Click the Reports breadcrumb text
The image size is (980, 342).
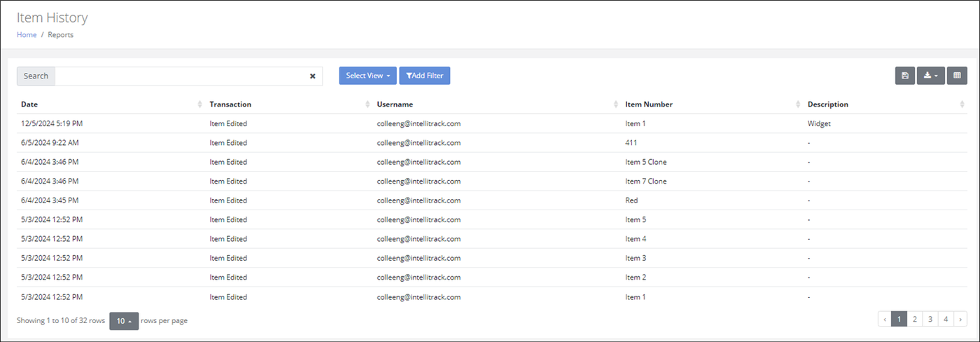(61, 34)
